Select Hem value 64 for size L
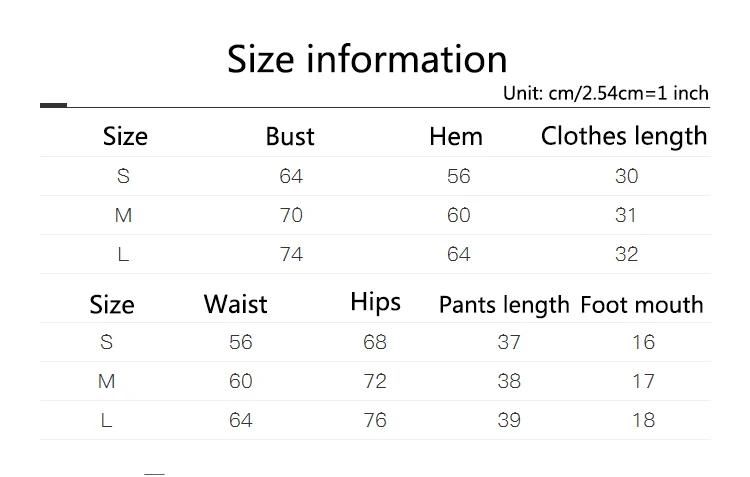750x477 pixels. [458, 254]
